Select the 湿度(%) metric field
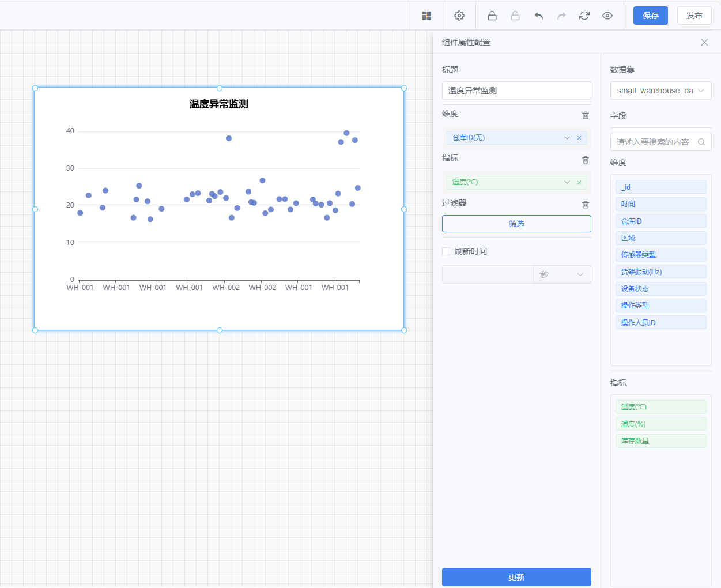Screen dimensions: 721x588 tap(660, 424)
